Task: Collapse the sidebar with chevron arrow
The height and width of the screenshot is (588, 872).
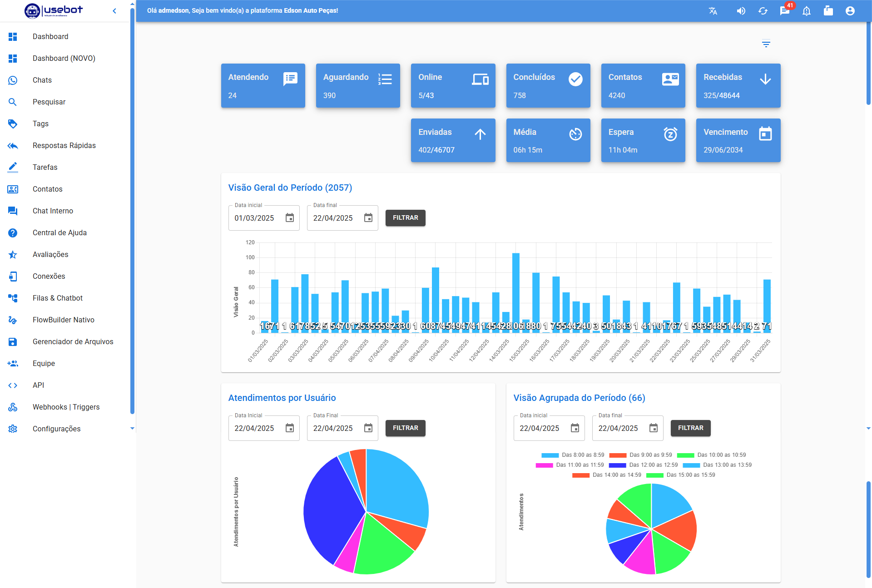Action: [114, 11]
